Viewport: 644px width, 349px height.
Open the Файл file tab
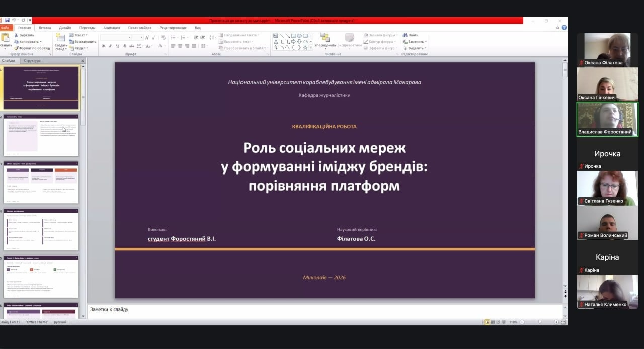(5, 28)
